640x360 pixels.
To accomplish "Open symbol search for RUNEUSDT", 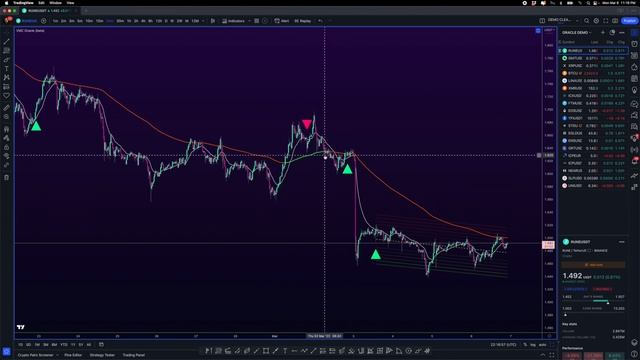I will click(x=27, y=21).
